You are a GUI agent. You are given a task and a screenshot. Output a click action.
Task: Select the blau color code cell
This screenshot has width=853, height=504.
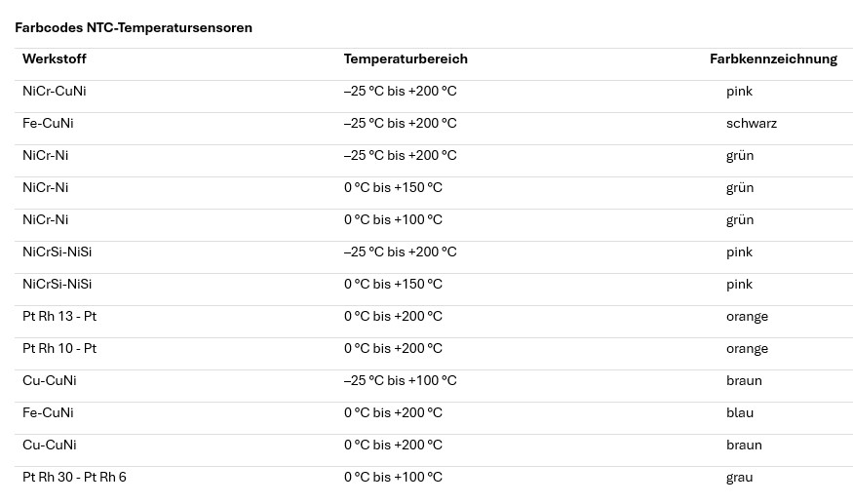point(740,413)
